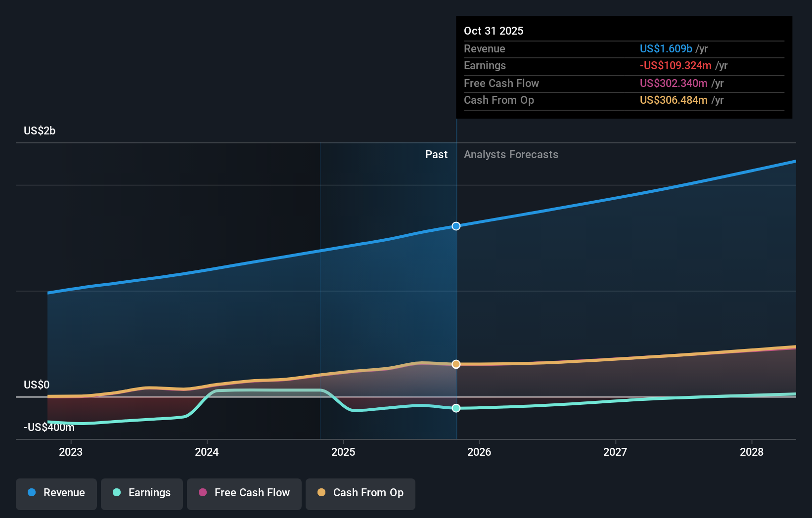Click the -US$109.324m earnings value link
812x518 pixels.
pos(676,65)
